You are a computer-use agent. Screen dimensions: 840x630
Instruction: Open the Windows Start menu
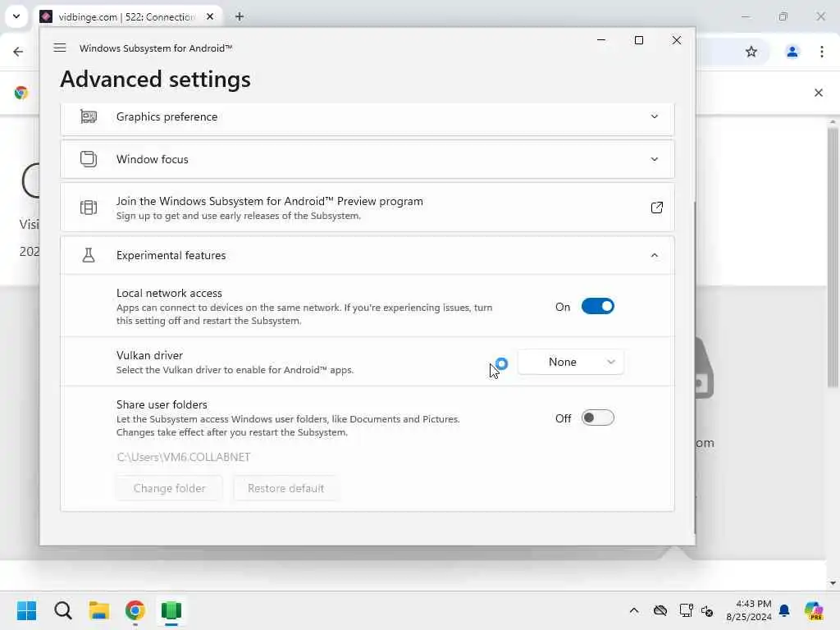(x=26, y=610)
